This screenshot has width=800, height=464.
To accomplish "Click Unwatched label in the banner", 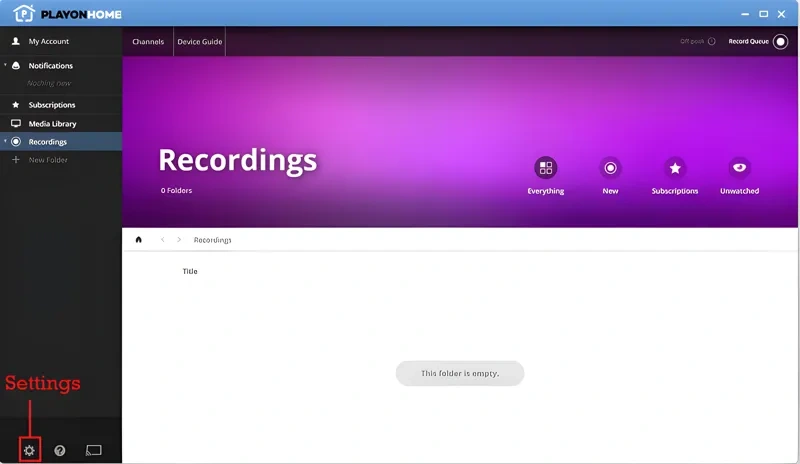I will tap(739, 191).
